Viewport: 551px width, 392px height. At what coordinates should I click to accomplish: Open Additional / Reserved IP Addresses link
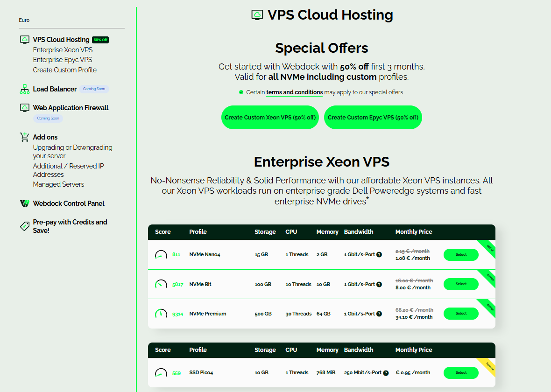coord(69,170)
